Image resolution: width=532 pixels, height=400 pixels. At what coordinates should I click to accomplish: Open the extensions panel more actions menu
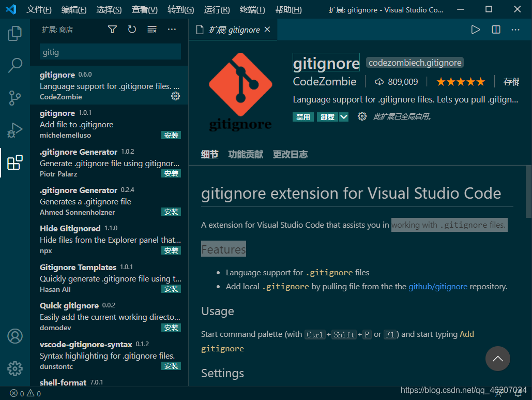pyautogui.click(x=172, y=29)
